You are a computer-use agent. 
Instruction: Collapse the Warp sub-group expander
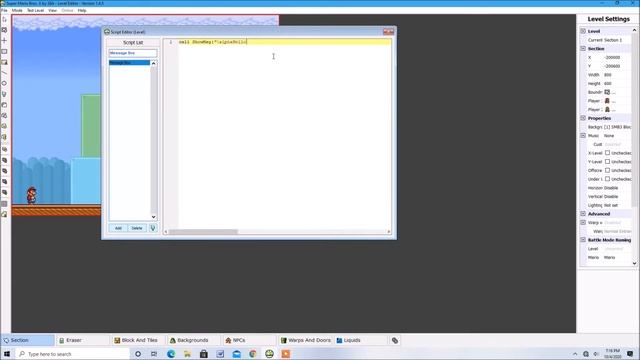(583, 222)
